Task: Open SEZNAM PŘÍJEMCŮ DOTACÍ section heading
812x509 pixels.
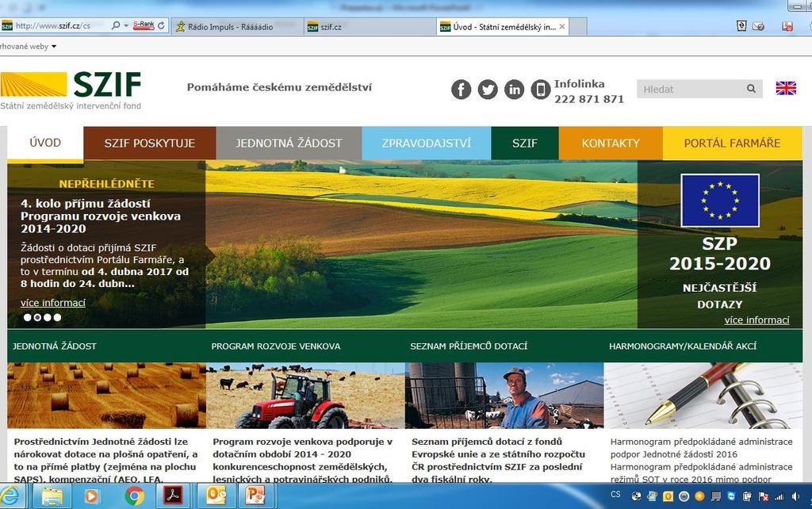Action: point(469,346)
